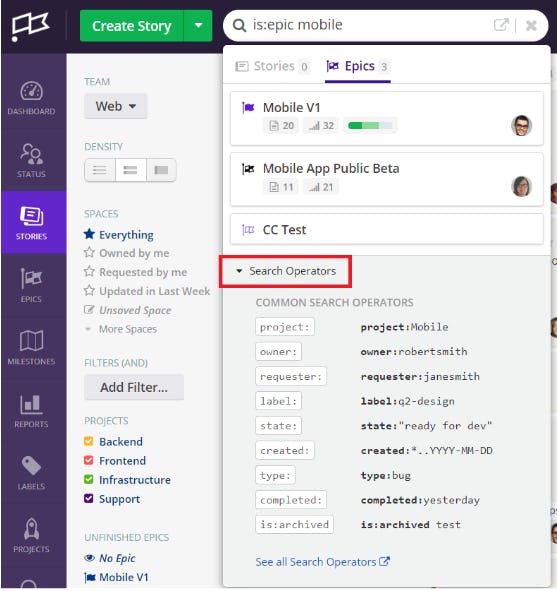Viewport: 557px width, 591px height.
Task: Open the Status page icon
Action: (31, 160)
